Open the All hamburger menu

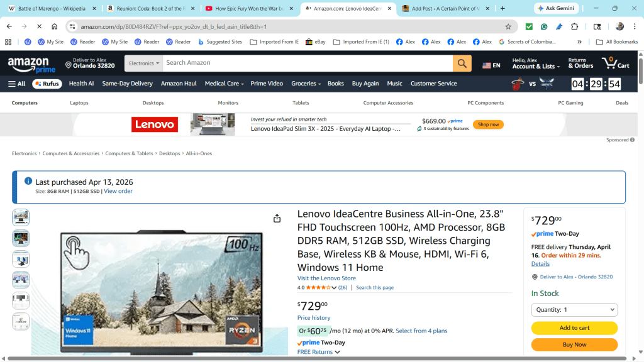pyautogui.click(x=17, y=84)
